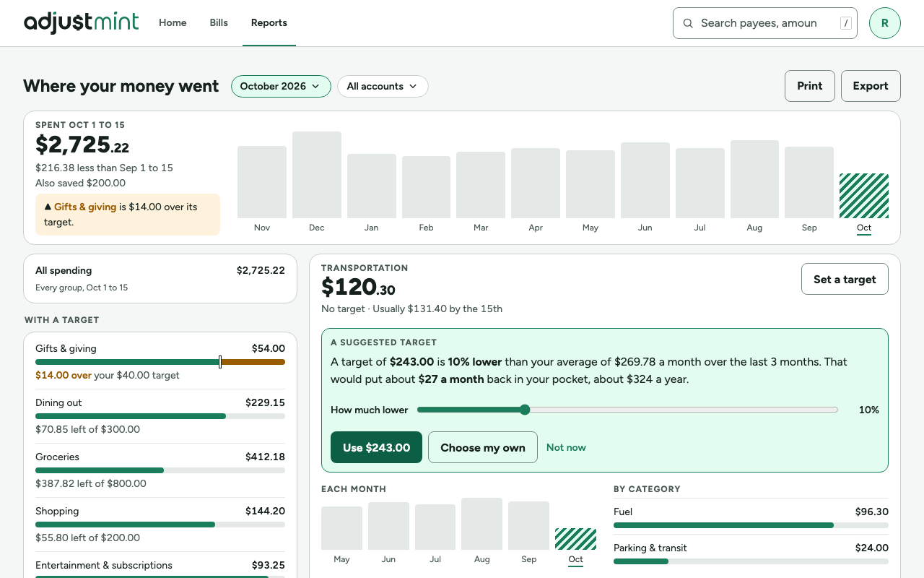Open the October 2026 period dropdown

pyautogui.click(x=281, y=86)
